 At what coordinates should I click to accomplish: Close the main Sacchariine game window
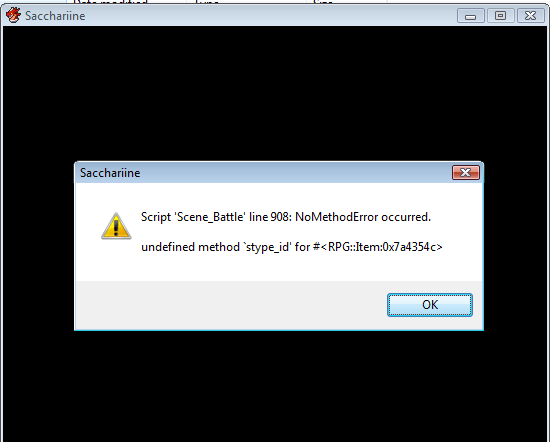[x=530, y=16]
